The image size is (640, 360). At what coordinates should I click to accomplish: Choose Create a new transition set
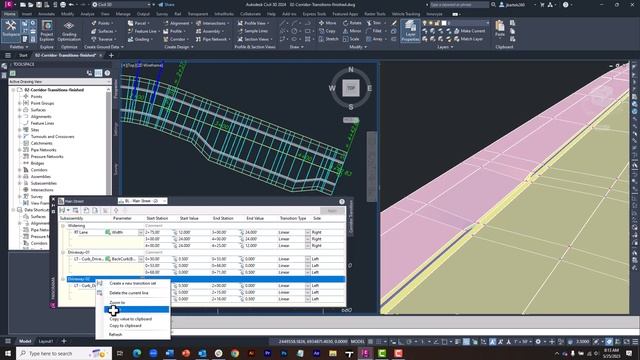tap(133, 283)
